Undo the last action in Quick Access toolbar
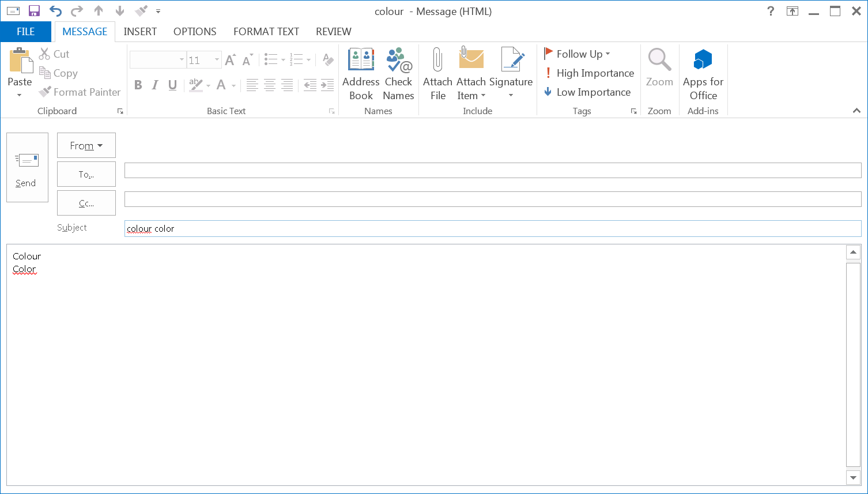Viewport: 868px width, 494px height. 55,11
